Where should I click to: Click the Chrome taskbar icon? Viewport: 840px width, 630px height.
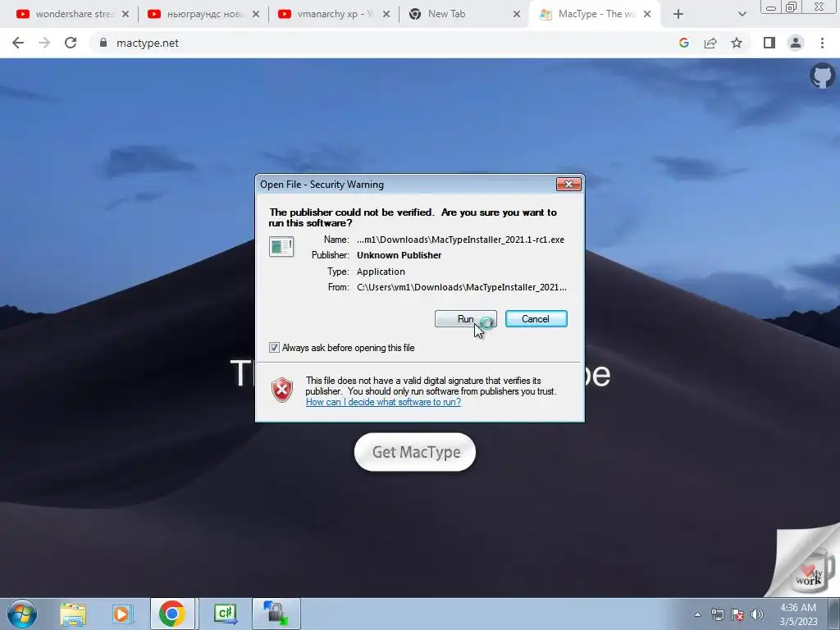(x=172, y=614)
